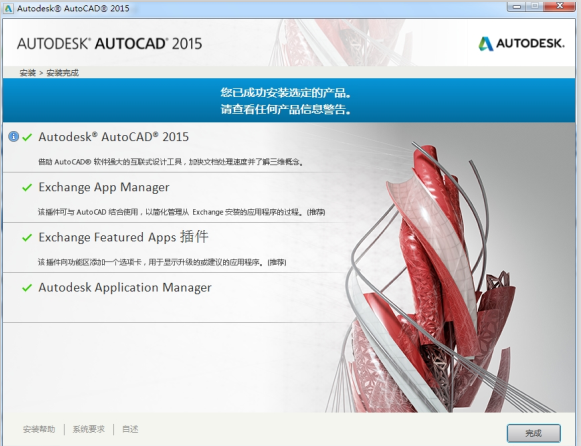Close the installer window

pos(560,6)
